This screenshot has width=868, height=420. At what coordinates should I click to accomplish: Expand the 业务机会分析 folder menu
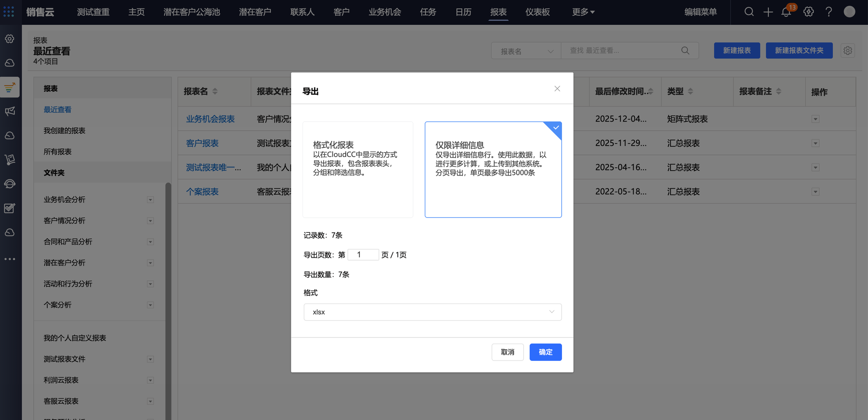pyautogui.click(x=150, y=200)
